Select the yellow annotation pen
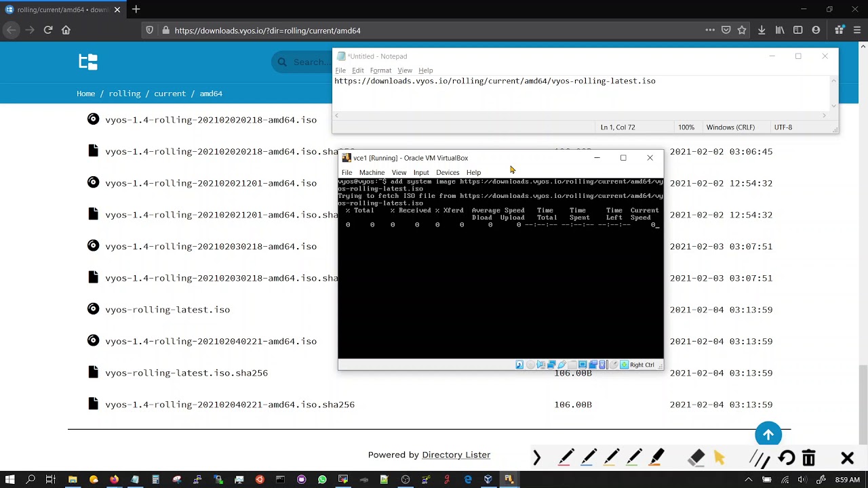Screen dimensions: 868x488 tap(611, 458)
